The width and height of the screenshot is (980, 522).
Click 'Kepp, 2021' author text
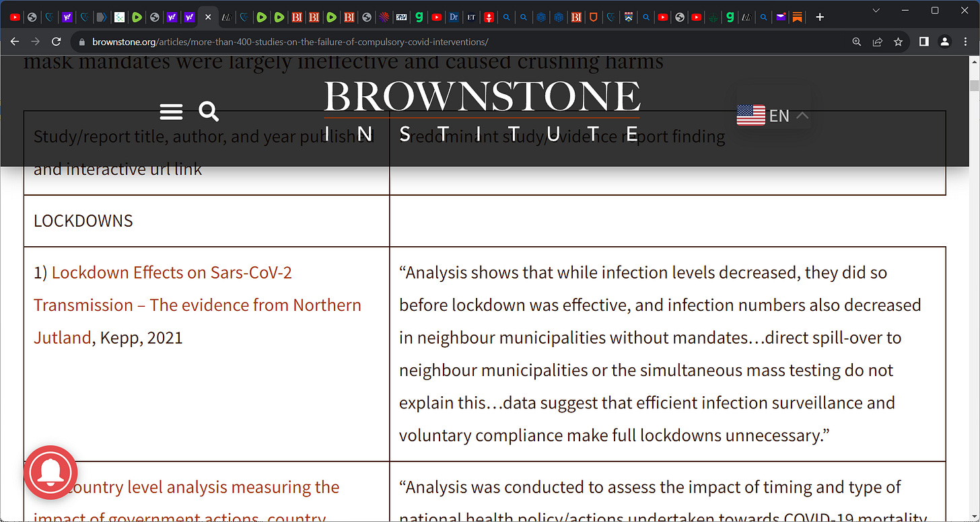pyautogui.click(x=141, y=337)
